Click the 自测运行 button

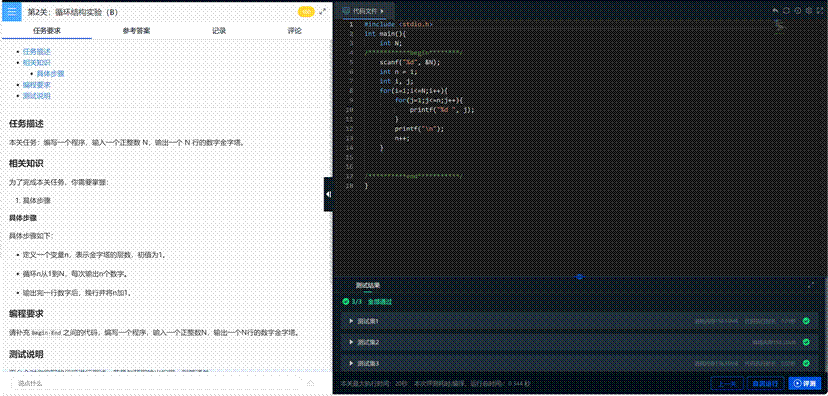pos(766,383)
